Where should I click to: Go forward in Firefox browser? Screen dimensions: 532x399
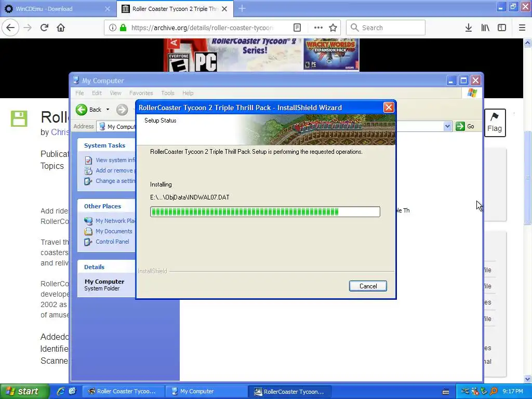(28, 28)
